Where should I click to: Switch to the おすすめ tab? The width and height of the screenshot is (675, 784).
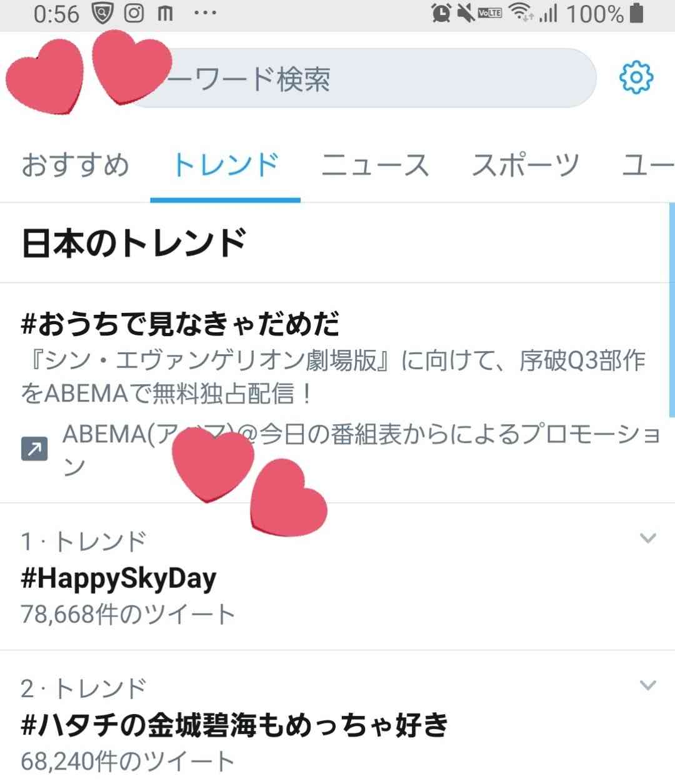[x=75, y=166]
